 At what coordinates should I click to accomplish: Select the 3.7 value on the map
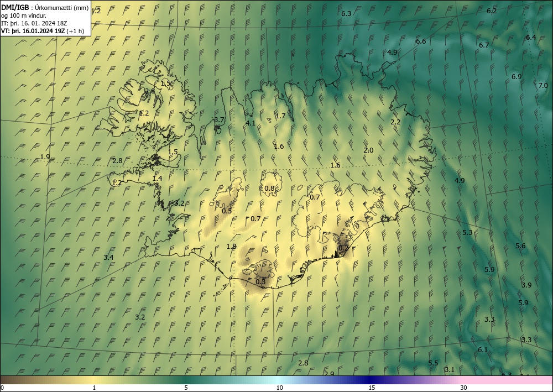tap(219, 120)
